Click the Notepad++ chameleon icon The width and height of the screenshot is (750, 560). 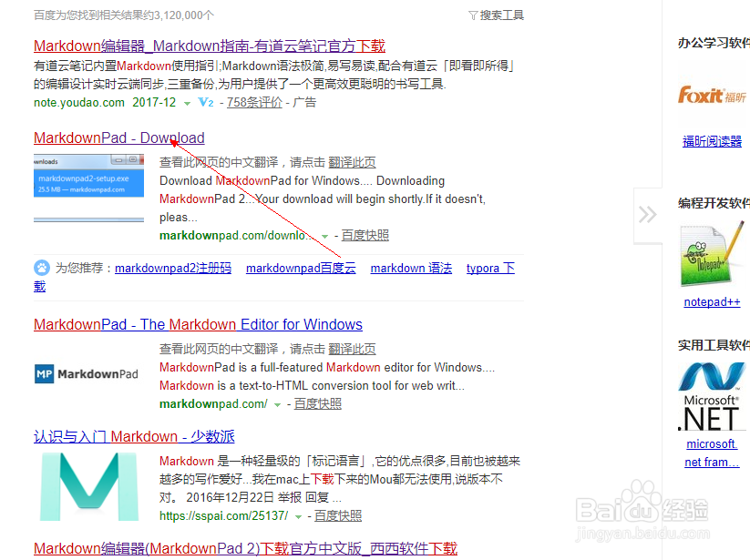(x=712, y=254)
